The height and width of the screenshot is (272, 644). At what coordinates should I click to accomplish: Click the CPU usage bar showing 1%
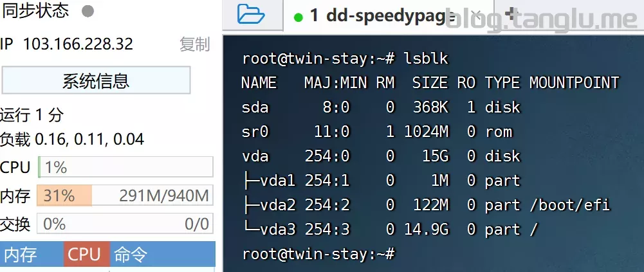pos(125,167)
